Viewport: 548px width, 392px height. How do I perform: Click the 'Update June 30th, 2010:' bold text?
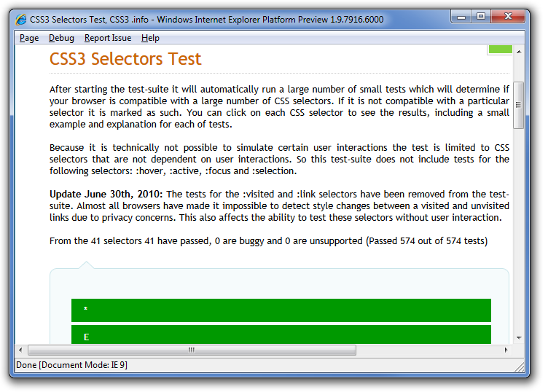(106, 194)
